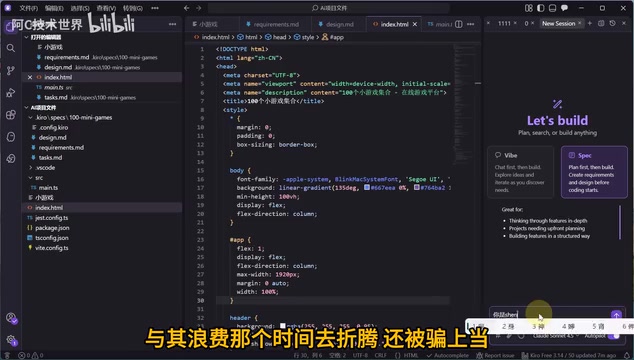Open the Kiro ghost panel icon

coord(11,137)
